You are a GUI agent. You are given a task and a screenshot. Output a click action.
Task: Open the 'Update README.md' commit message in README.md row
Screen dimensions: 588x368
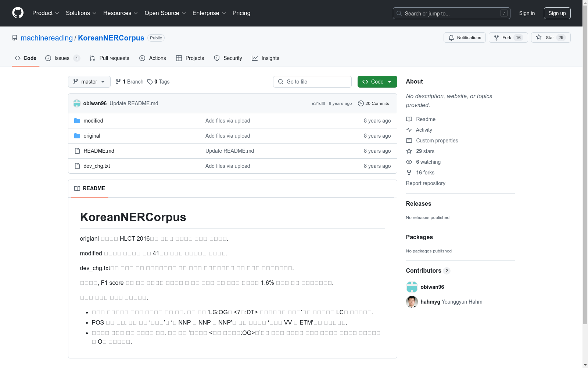click(x=230, y=151)
